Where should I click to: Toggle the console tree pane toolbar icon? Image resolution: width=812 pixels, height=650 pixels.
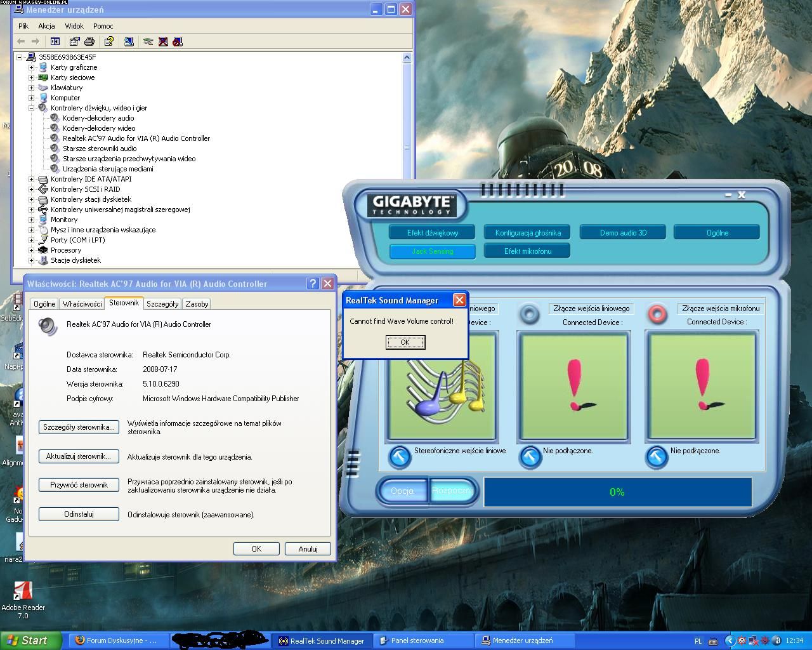[55, 41]
